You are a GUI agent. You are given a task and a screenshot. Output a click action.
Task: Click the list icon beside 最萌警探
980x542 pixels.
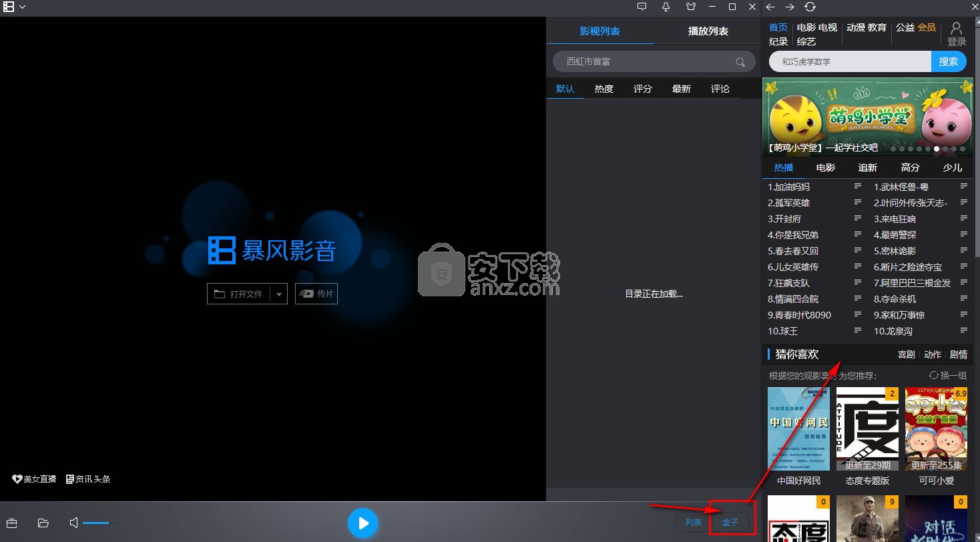tap(964, 234)
